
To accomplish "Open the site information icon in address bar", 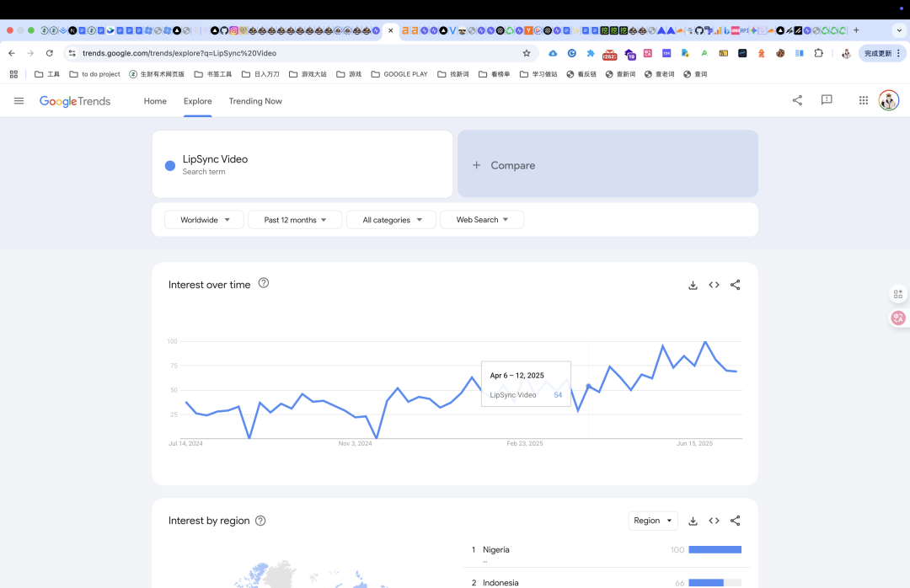I will 72,53.
